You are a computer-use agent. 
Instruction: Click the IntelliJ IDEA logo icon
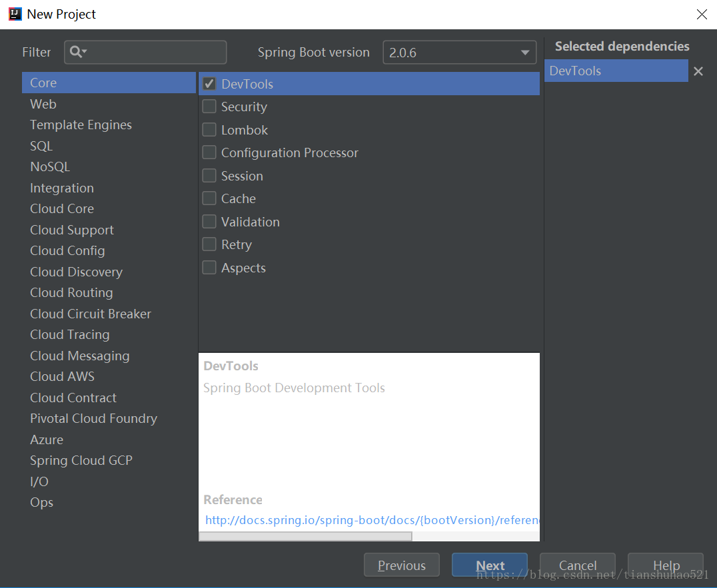[15, 14]
